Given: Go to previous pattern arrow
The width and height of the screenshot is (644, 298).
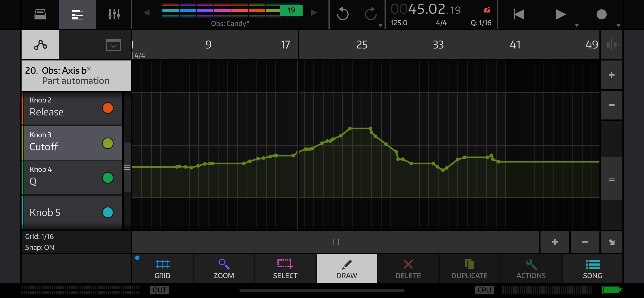Looking at the screenshot, I should [x=147, y=12].
